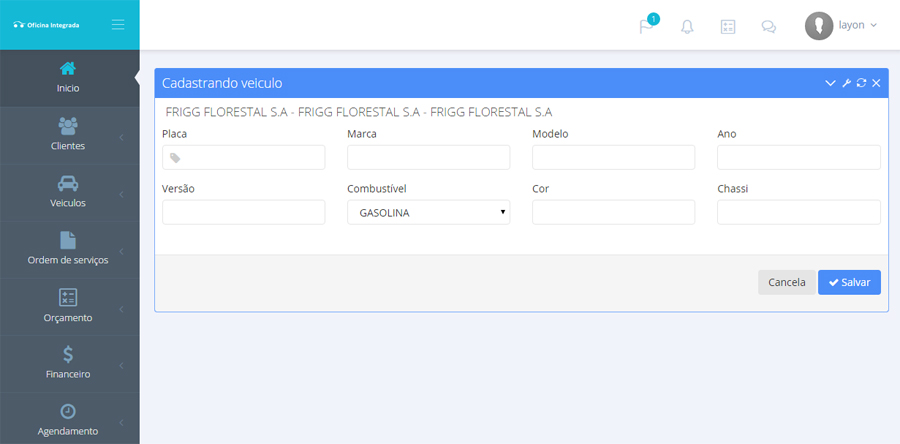Refresh the Cadastrando veiculo panel
The width and height of the screenshot is (900, 444).
tap(861, 83)
